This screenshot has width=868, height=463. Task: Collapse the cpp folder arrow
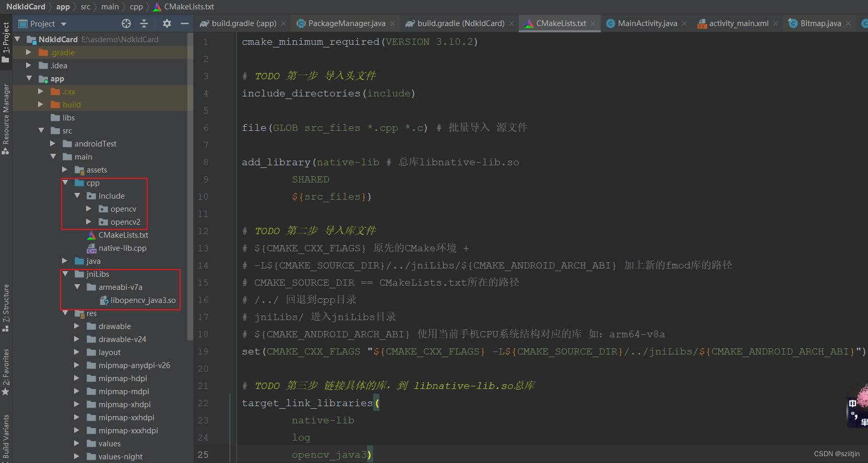tap(65, 182)
